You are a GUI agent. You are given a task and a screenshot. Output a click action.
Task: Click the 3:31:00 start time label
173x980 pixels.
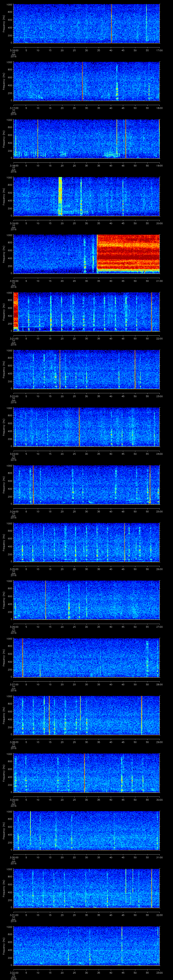[14, 915]
